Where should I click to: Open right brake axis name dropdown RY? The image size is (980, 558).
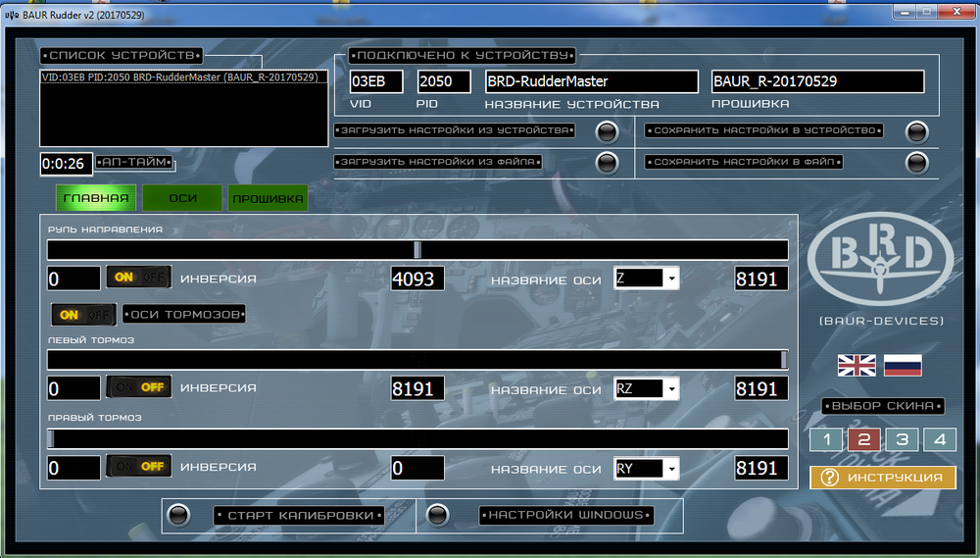[x=646, y=469]
